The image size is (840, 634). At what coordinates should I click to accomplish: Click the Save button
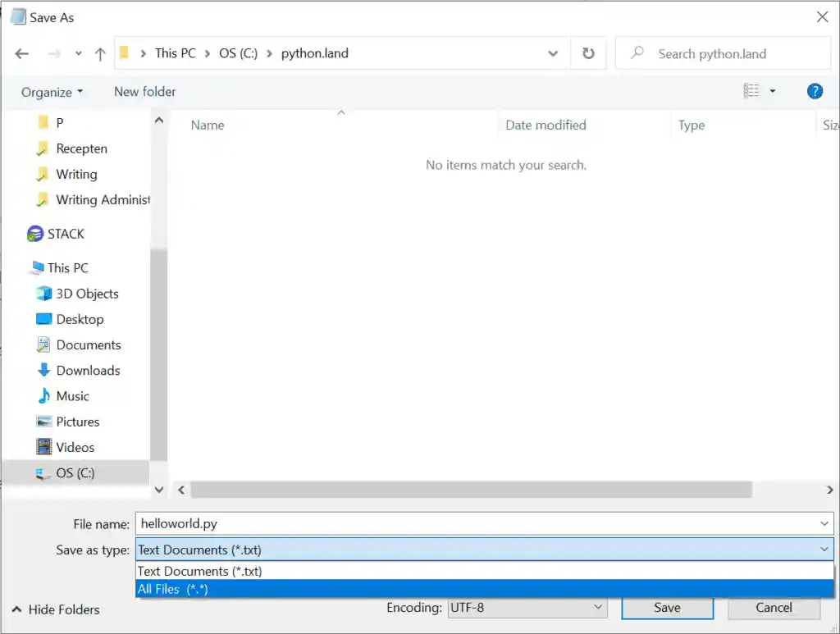point(666,608)
